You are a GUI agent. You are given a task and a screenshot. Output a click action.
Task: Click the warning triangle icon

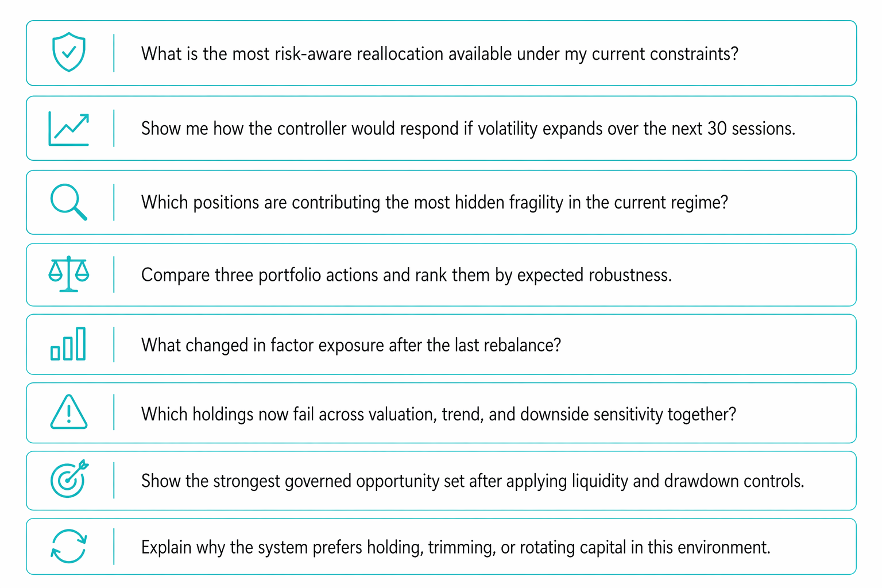tap(68, 412)
